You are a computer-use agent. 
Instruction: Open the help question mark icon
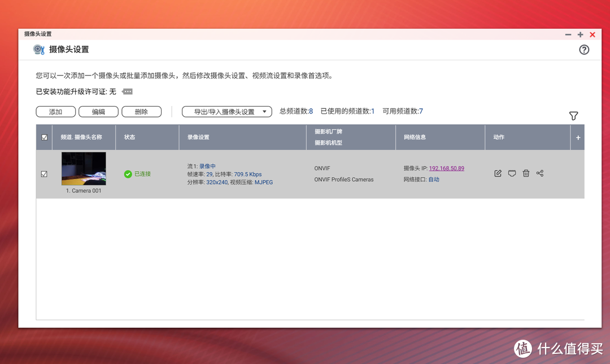click(584, 50)
